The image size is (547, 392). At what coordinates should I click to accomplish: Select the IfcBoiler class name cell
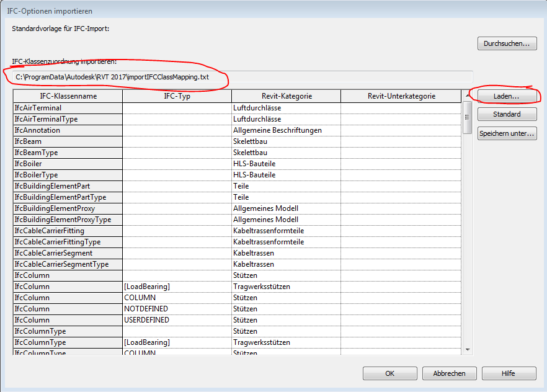[x=68, y=164]
